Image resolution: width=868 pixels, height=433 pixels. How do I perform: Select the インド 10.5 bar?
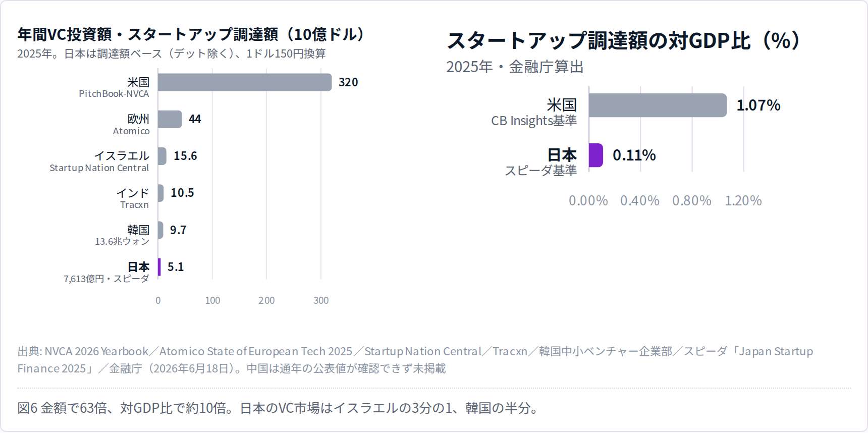click(161, 193)
